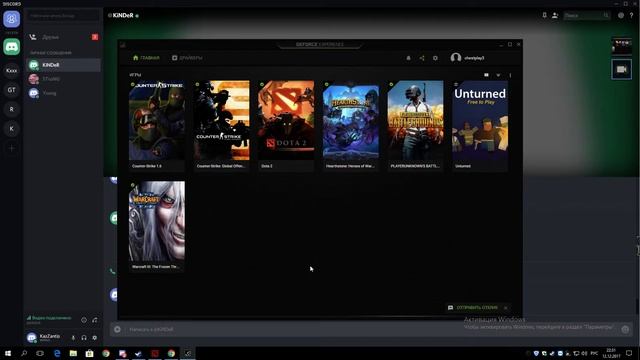
Task: Click the red friend requests badge
Action: pos(95,37)
